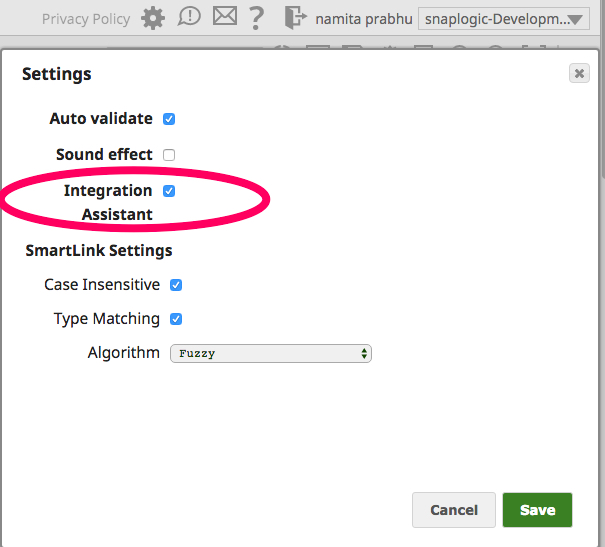The height and width of the screenshot is (547, 605).
Task: Open notifications speech bubble icon
Action: click(189, 17)
